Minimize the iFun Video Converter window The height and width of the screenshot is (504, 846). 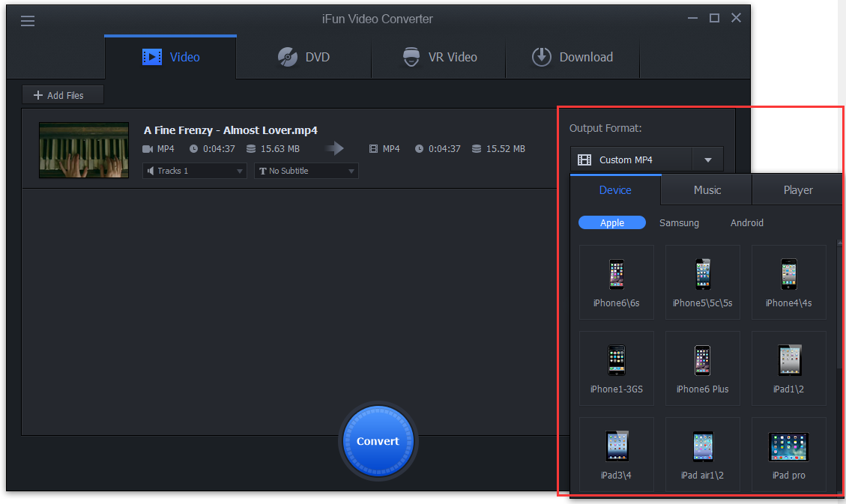click(693, 18)
